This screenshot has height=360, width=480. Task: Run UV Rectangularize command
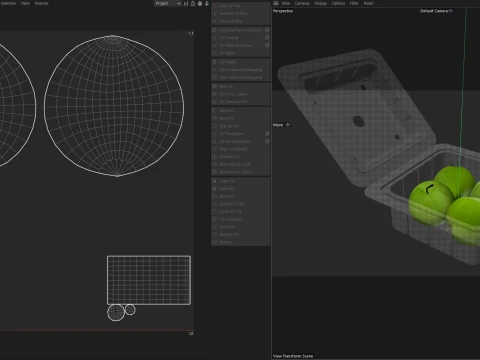coord(238,141)
